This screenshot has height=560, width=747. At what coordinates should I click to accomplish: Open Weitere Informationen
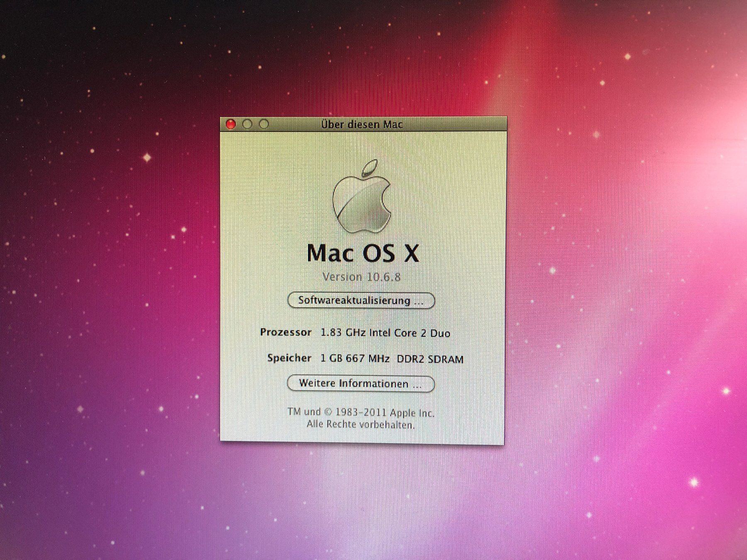click(x=361, y=384)
